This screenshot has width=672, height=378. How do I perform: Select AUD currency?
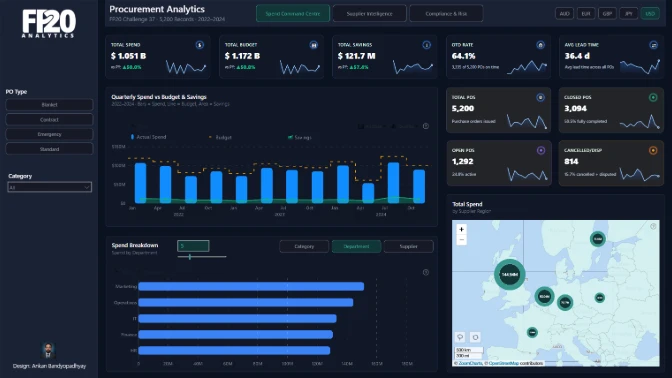coord(564,14)
